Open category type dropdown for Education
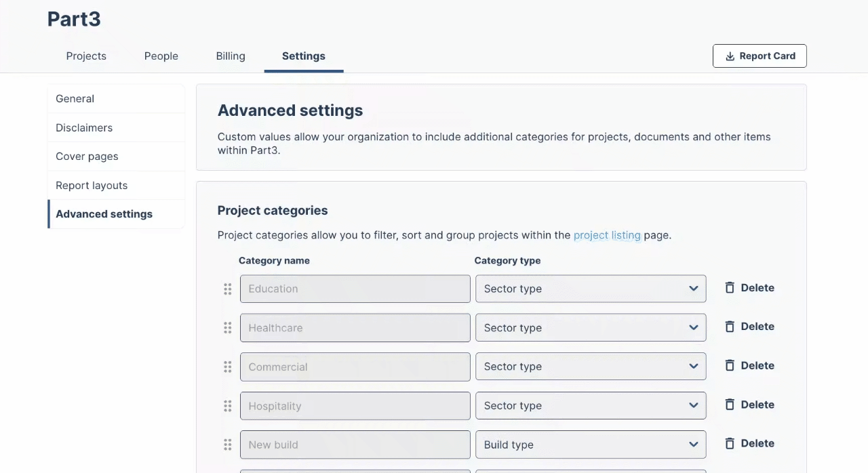Viewport: 868px width, 473px height. click(591, 289)
